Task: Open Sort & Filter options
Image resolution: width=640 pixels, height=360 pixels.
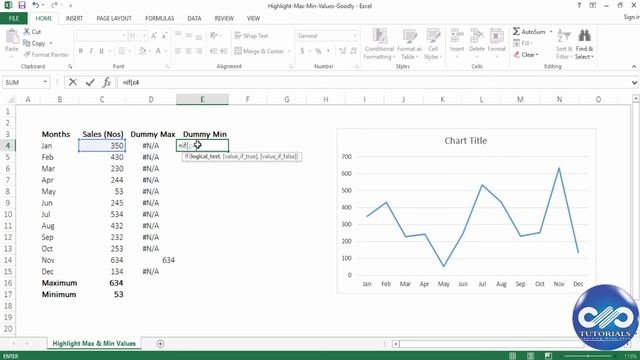Action: [x=564, y=44]
